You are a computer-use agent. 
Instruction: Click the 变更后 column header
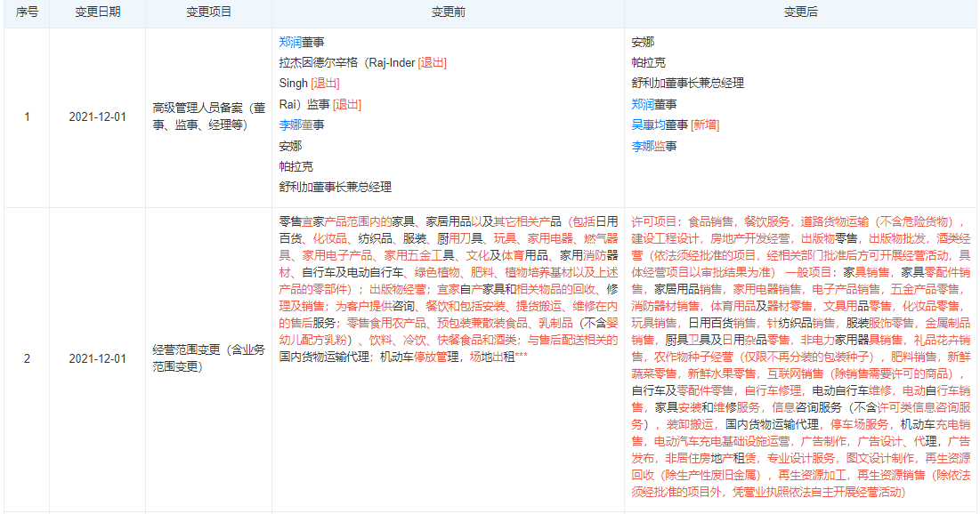tap(800, 12)
